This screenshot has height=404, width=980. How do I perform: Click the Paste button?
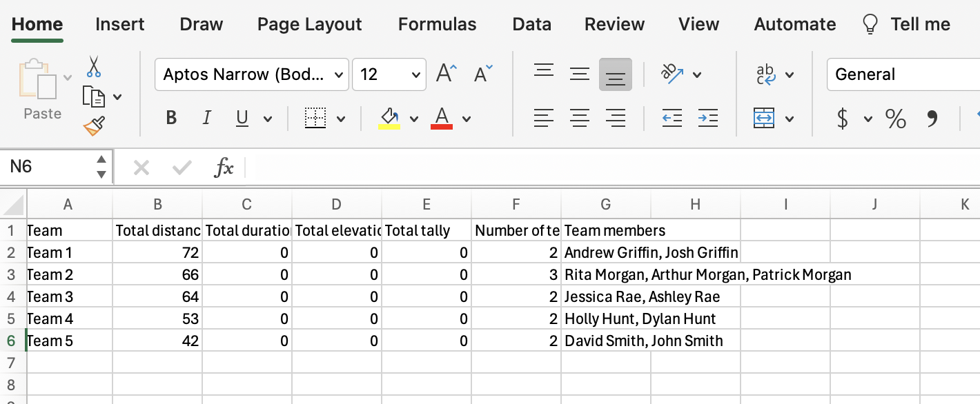pos(41,90)
